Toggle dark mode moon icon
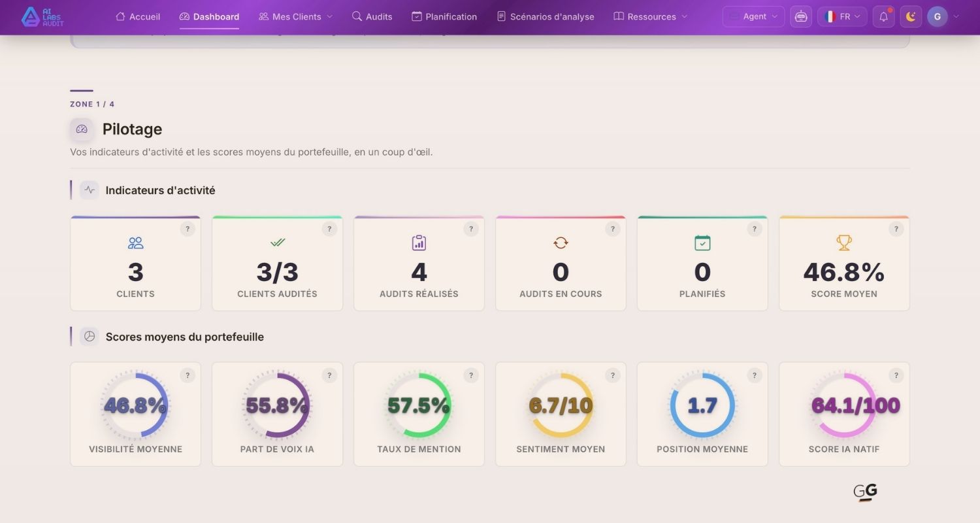Screen dimensions: 980x523 point(911,16)
